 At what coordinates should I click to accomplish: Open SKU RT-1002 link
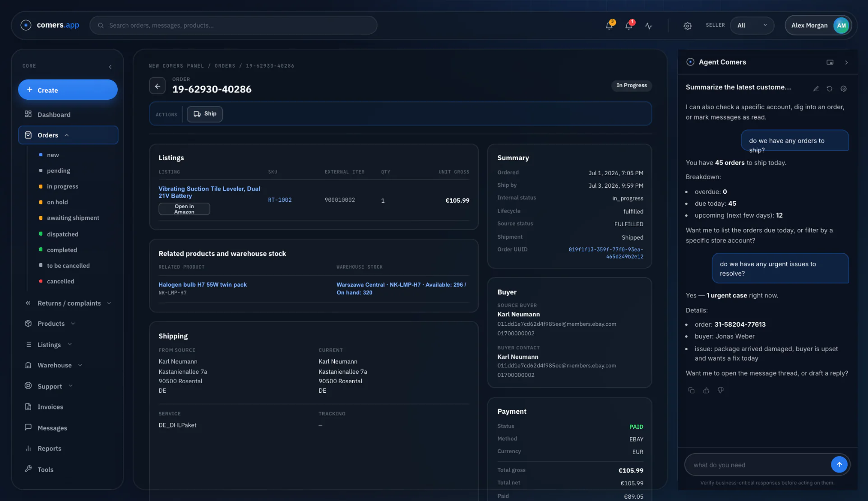point(280,200)
